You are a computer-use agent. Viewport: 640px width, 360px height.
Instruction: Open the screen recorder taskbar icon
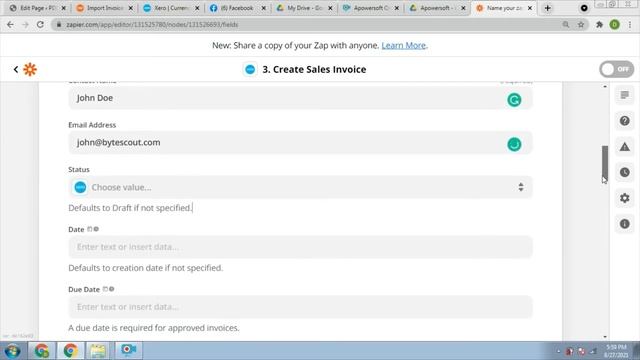pos(128,351)
